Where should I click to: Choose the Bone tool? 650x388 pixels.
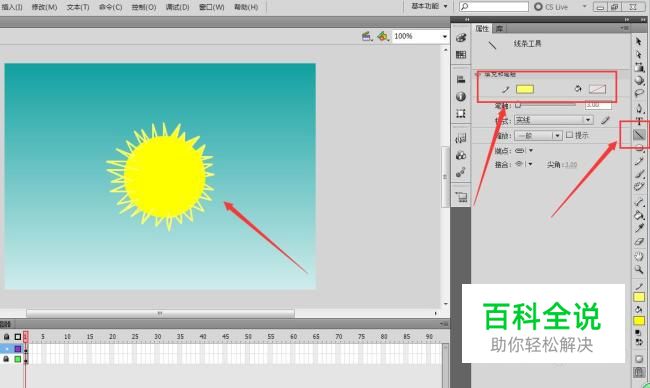[x=639, y=202]
